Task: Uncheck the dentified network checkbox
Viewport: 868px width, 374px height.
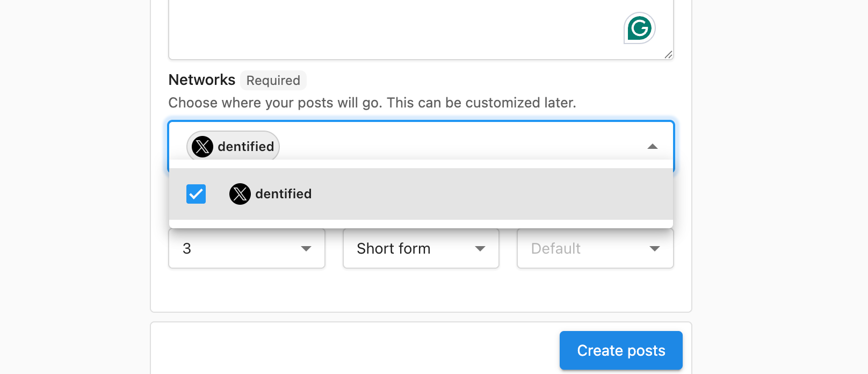Action: (x=196, y=194)
